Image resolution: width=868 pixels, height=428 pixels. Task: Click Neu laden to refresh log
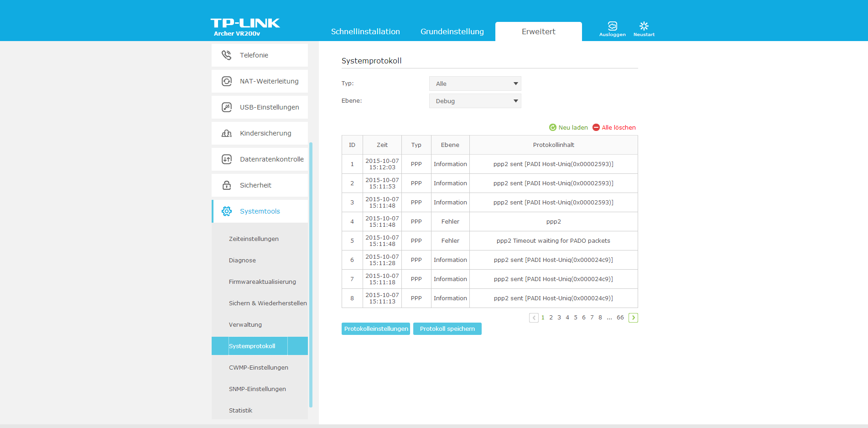568,127
